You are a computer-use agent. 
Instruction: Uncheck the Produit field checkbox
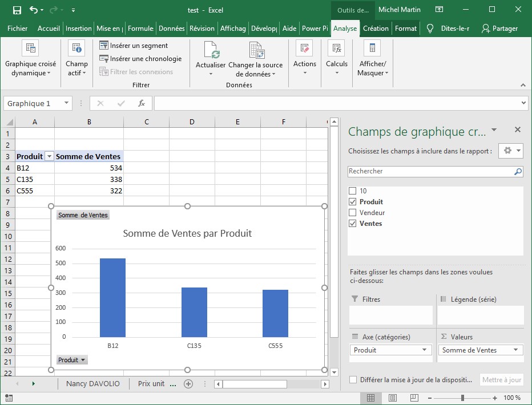coord(353,202)
